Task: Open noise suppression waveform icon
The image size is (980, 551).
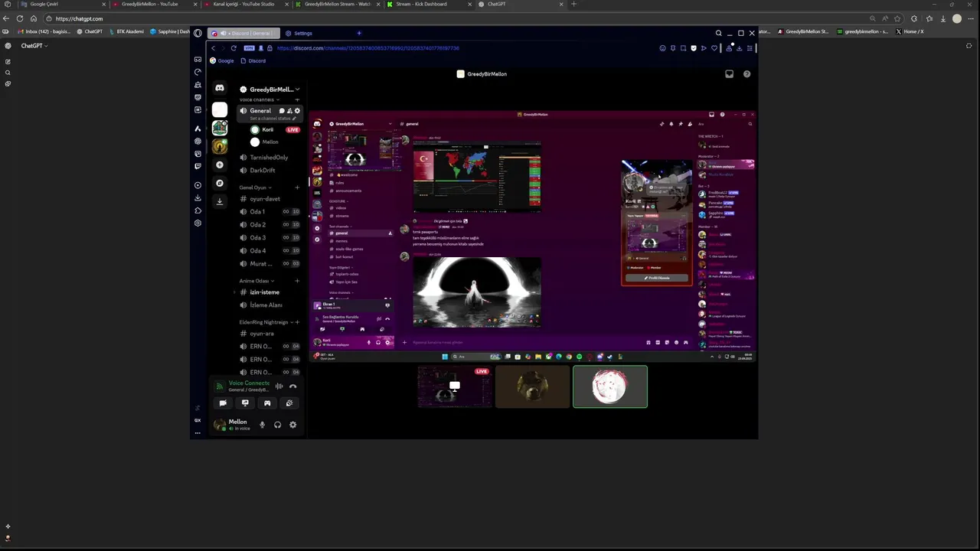Action: pyautogui.click(x=279, y=386)
